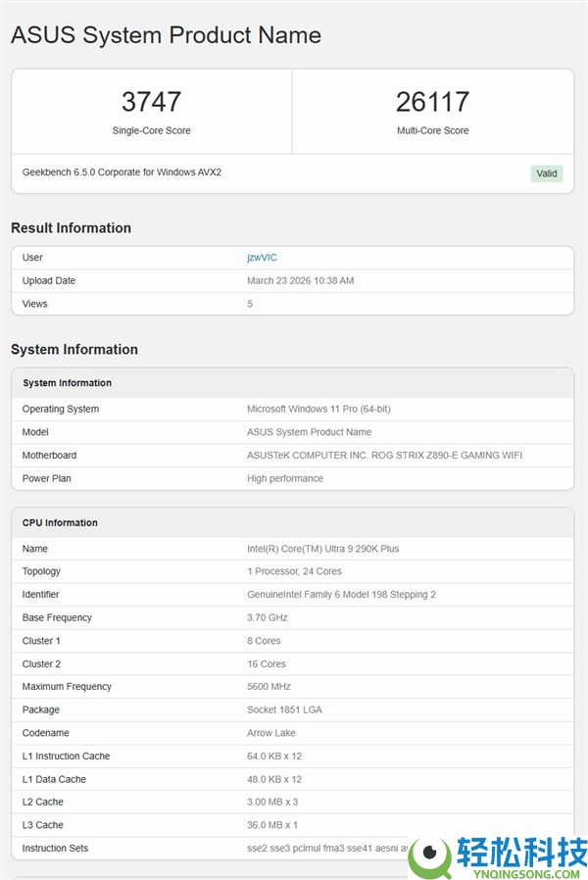
Task: Select the upload date March 23 2026
Action: (300, 280)
